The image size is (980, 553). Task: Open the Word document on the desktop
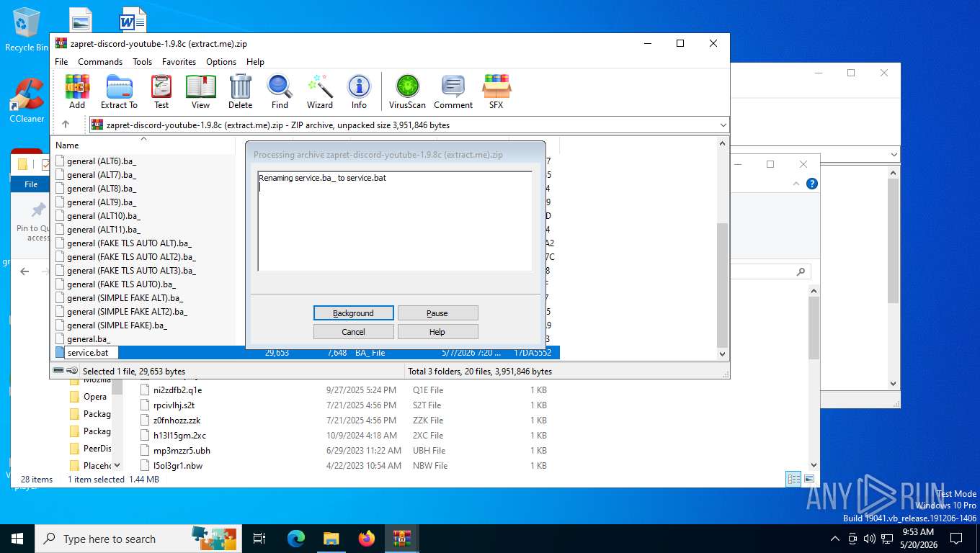pyautogui.click(x=133, y=20)
